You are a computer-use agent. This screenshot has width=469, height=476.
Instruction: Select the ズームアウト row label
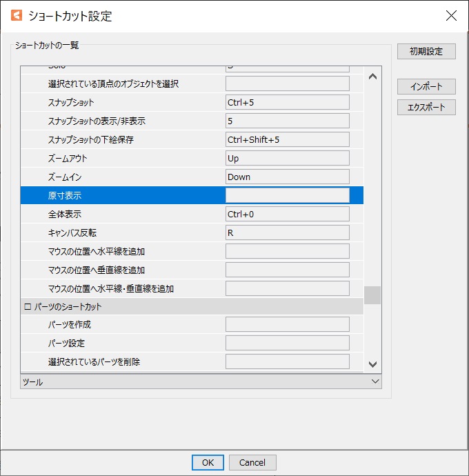[68, 158]
